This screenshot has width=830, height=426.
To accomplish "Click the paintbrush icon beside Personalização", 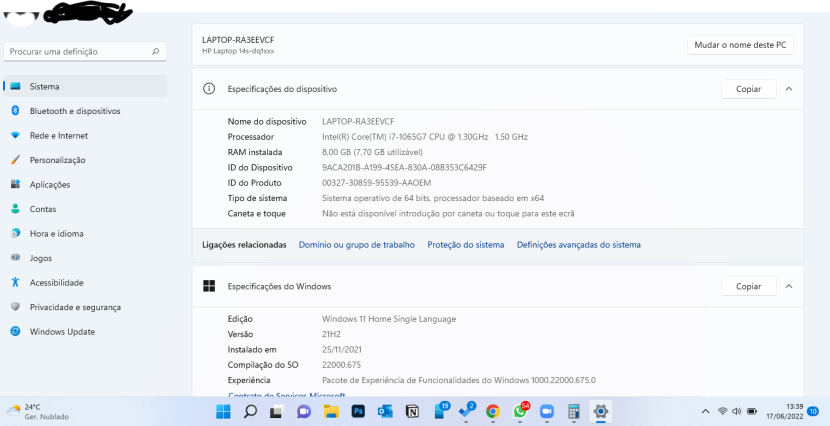I will tap(15, 160).
